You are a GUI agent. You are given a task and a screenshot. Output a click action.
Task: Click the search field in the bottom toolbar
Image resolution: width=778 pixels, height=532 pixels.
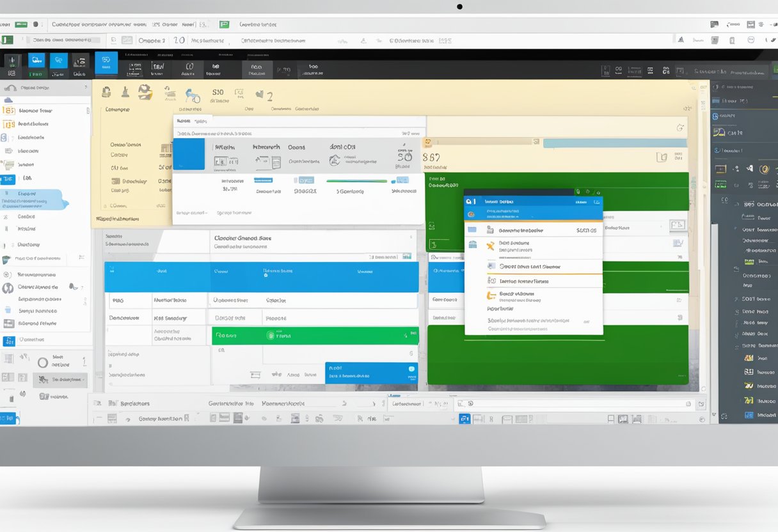(x=576, y=403)
